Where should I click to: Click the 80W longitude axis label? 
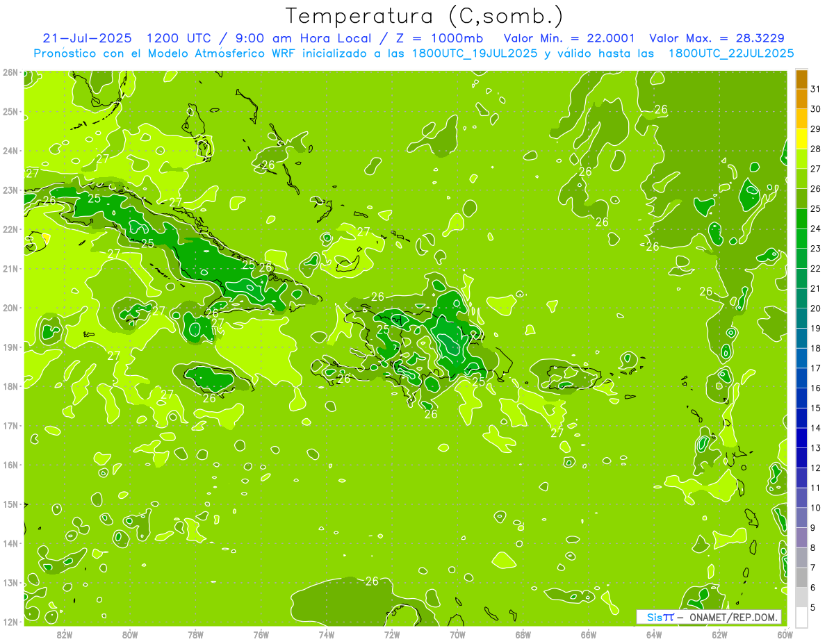point(130,634)
